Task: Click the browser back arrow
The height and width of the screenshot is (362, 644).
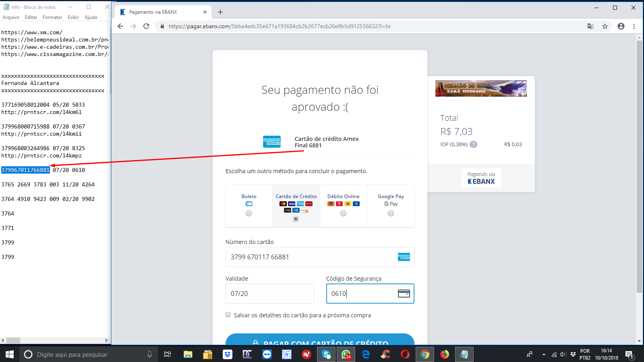Action: pyautogui.click(x=120, y=26)
